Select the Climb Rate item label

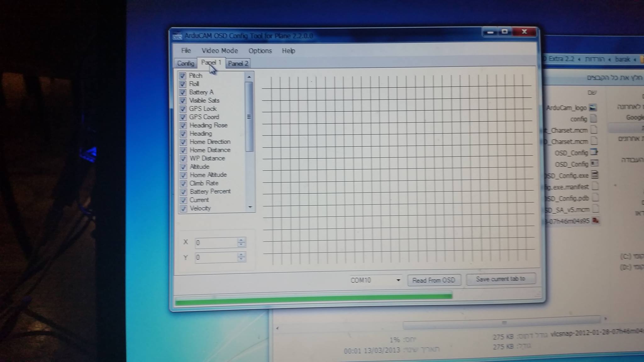tap(204, 183)
